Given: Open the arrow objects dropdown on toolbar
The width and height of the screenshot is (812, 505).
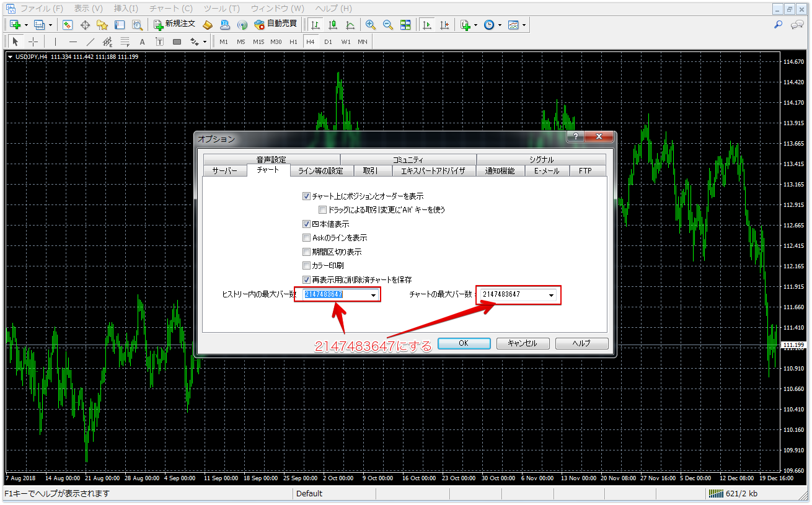Looking at the screenshot, I should coord(205,42).
